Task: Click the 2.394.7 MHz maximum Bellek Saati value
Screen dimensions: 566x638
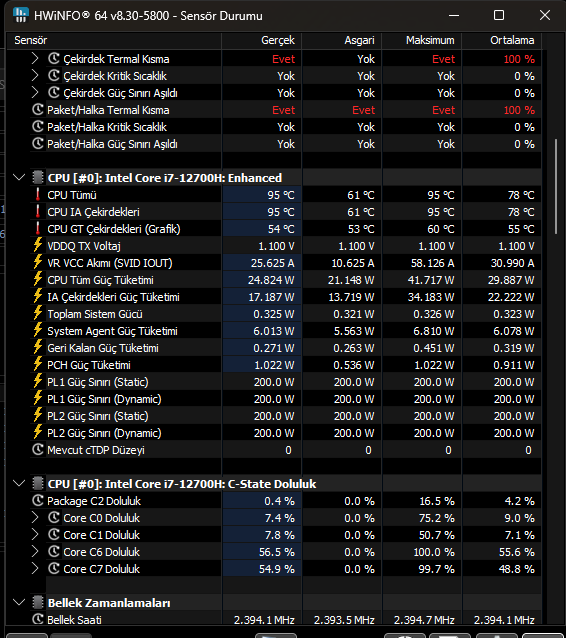Action: click(x=424, y=620)
